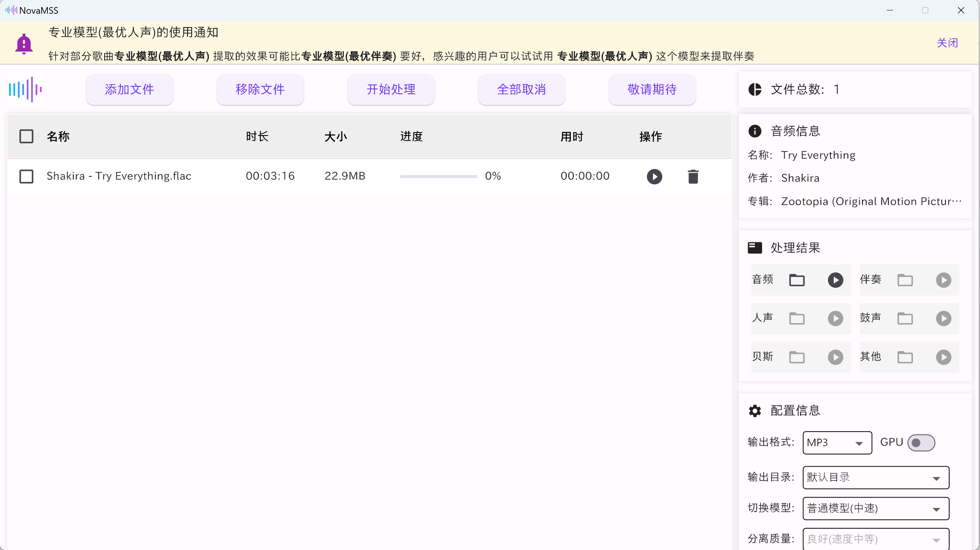This screenshot has height=550, width=980.
Task: Delete Shakira - Try Everything.flac from the list
Action: pos(693,176)
